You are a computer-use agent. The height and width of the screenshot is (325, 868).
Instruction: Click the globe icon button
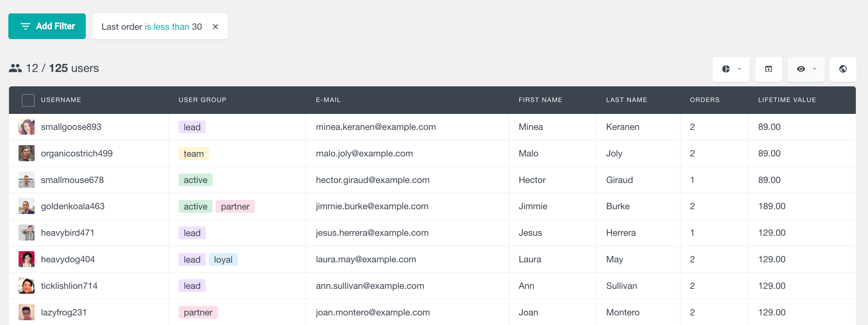click(x=842, y=69)
